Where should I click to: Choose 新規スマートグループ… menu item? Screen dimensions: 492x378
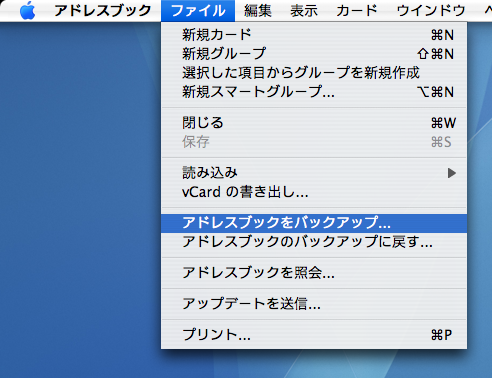click(x=314, y=92)
